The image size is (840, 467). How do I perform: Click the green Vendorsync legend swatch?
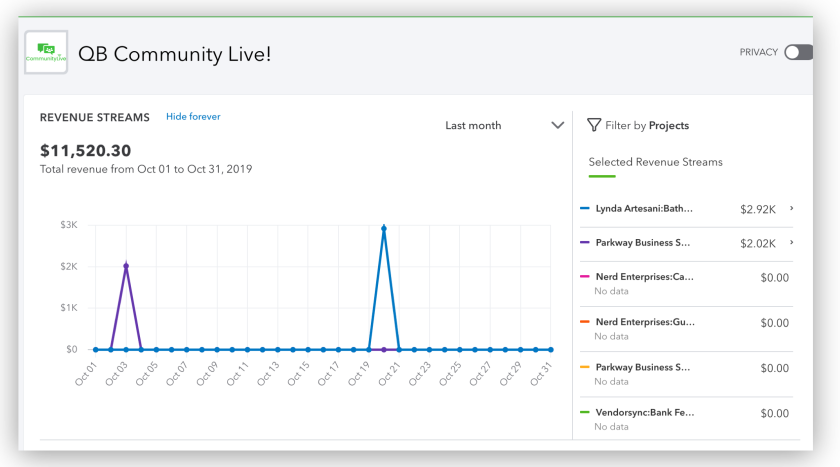pos(584,412)
